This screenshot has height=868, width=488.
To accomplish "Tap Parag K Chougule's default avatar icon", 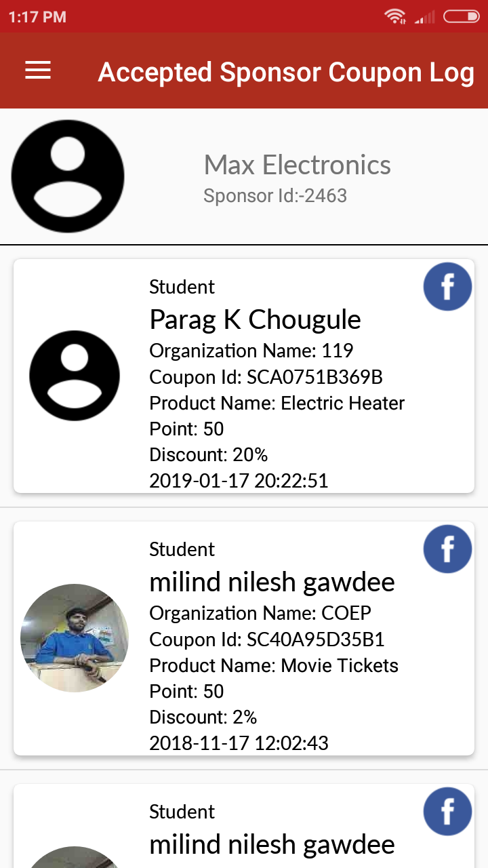I will 75,376.
